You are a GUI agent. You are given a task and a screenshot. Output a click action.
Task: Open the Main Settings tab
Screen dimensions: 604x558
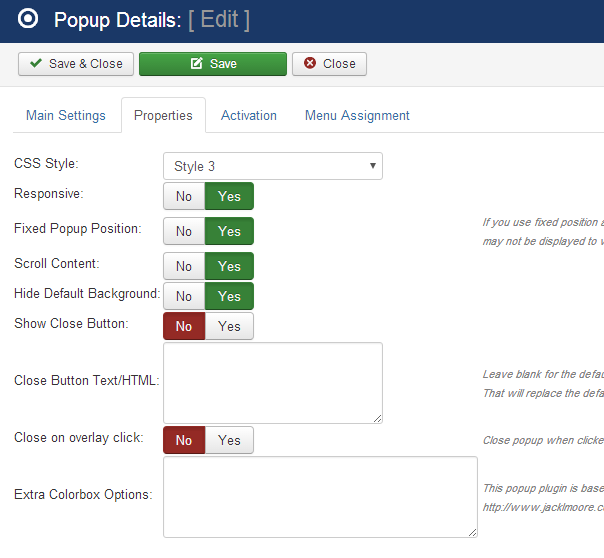click(66, 115)
